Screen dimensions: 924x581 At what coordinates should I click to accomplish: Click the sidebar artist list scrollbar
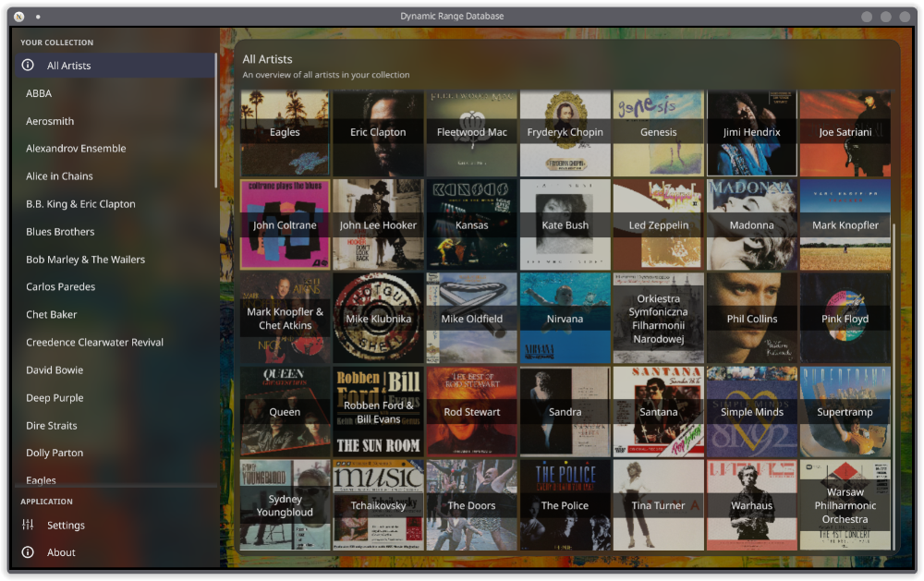tap(216, 121)
